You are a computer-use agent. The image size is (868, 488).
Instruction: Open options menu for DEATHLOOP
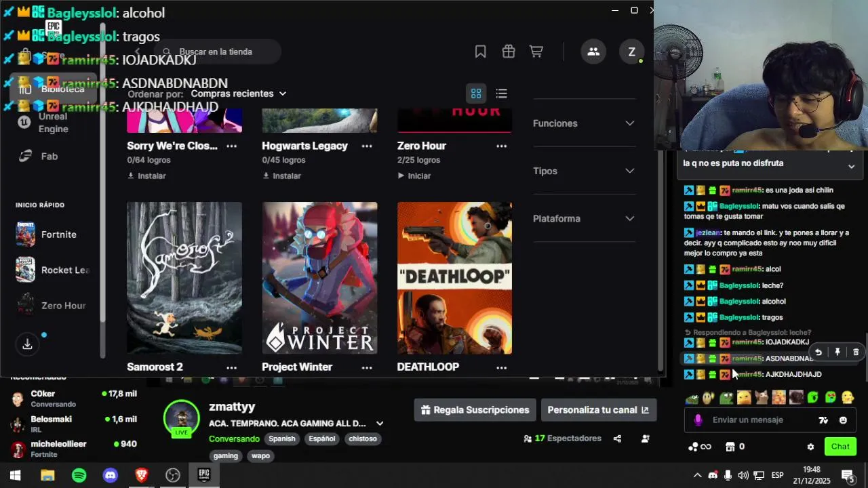click(501, 367)
